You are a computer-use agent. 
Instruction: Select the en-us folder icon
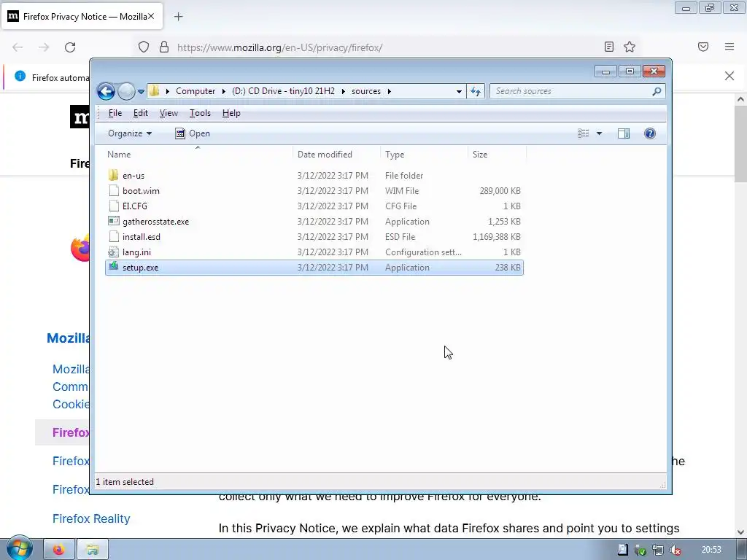coord(113,175)
